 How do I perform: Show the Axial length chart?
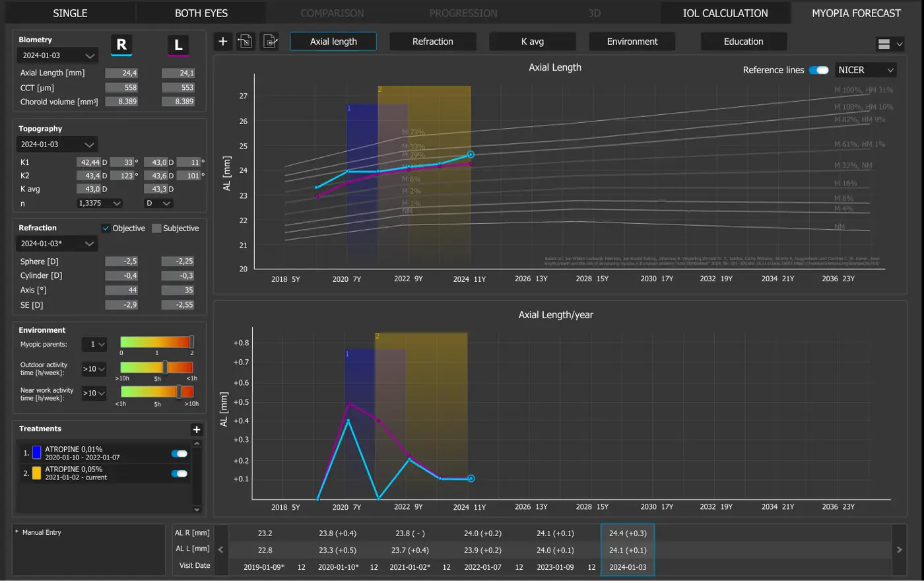coord(333,42)
